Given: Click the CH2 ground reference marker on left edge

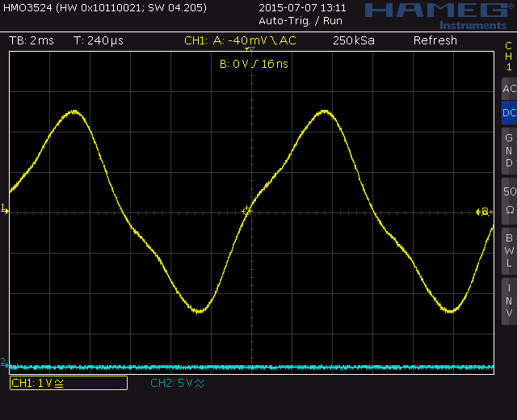Looking at the screenshot, I should coord(4,362).
